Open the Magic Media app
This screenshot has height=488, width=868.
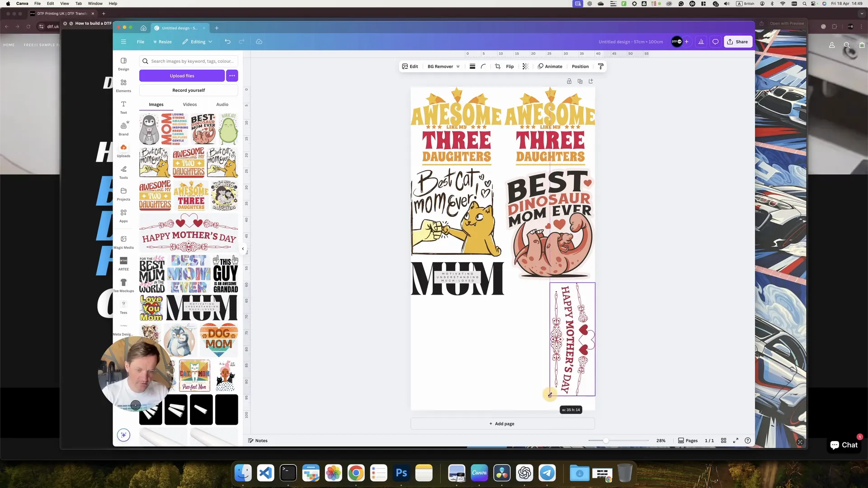click(x=123, y=242)
